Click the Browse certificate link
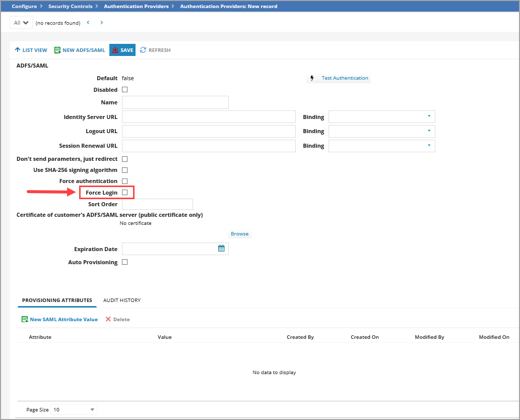Viewport: 520px width, 420px height. tap(240, 234)
